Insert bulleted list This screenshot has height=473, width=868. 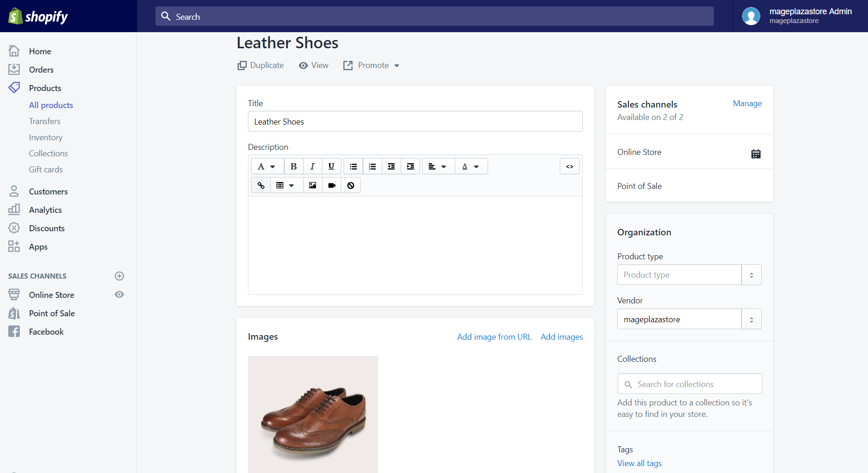pos(353,166)
